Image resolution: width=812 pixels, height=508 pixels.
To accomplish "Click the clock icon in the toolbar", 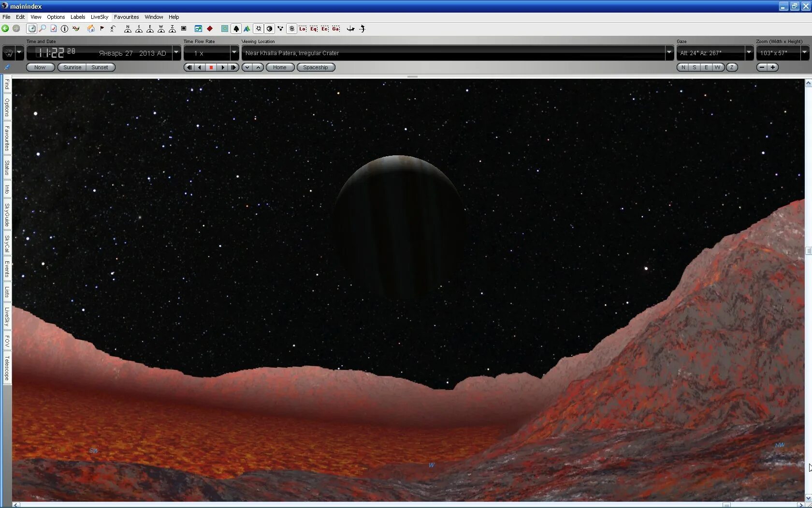I will point(31,29).
